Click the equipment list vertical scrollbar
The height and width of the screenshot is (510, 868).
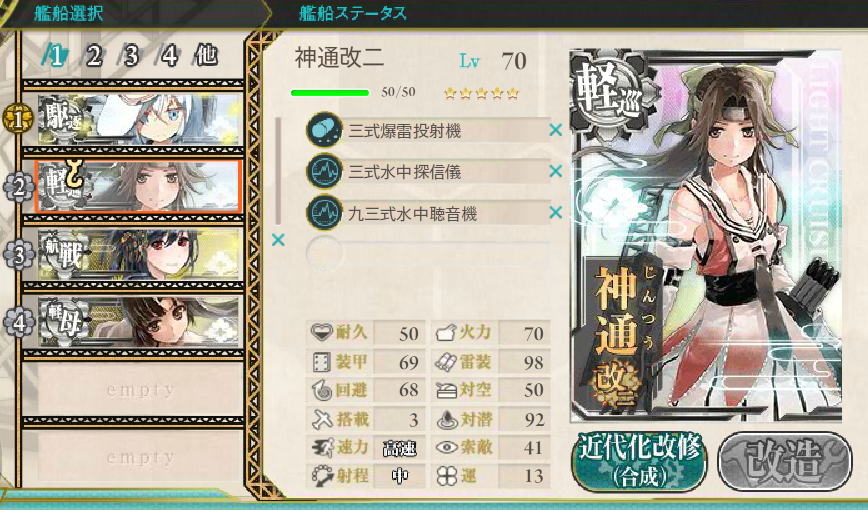pyautogui.click(x=278, y=171)
